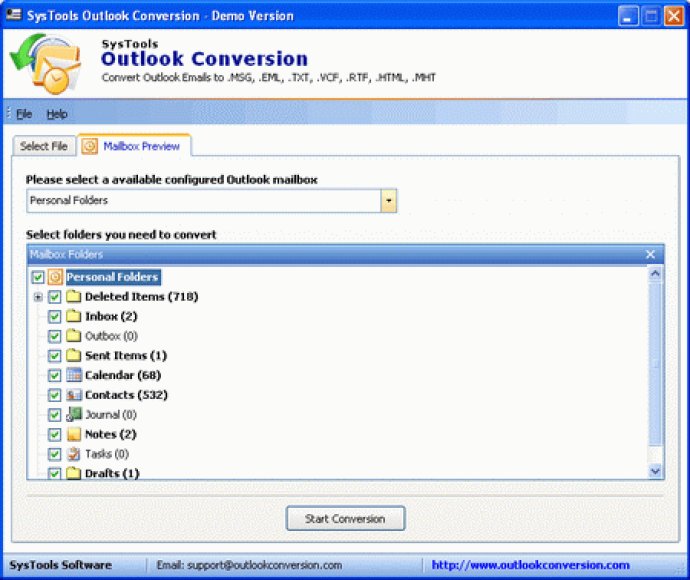Click the folder list scrollbar thumb
The height and width of the screenshot is (580, 690).
point(655,363)
